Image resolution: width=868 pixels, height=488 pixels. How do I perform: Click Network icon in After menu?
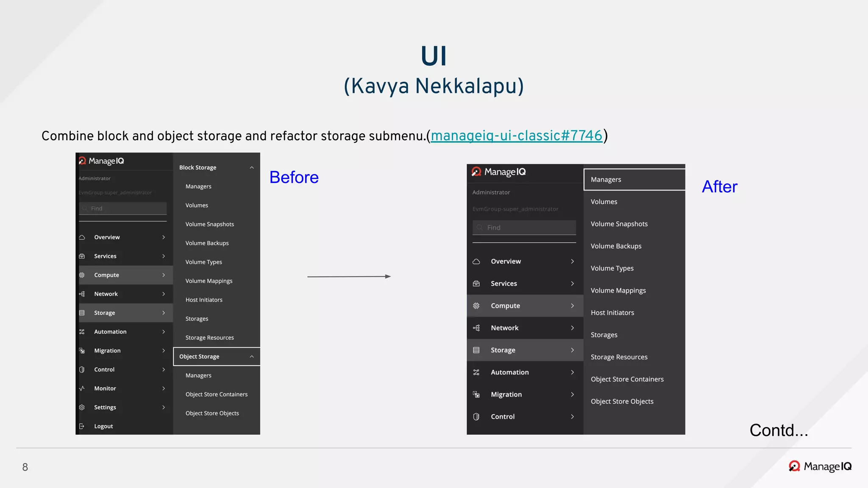coord(476,328)
